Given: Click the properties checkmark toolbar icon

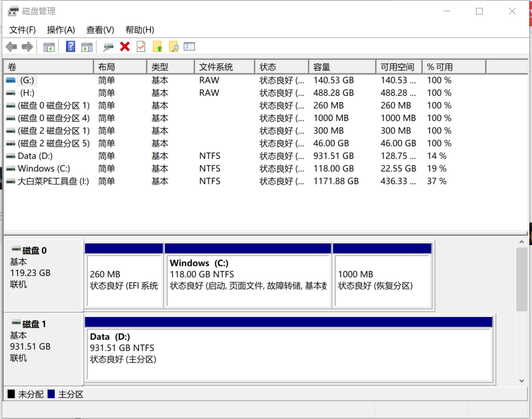Looking at the screenshot, I should point(141,47).
